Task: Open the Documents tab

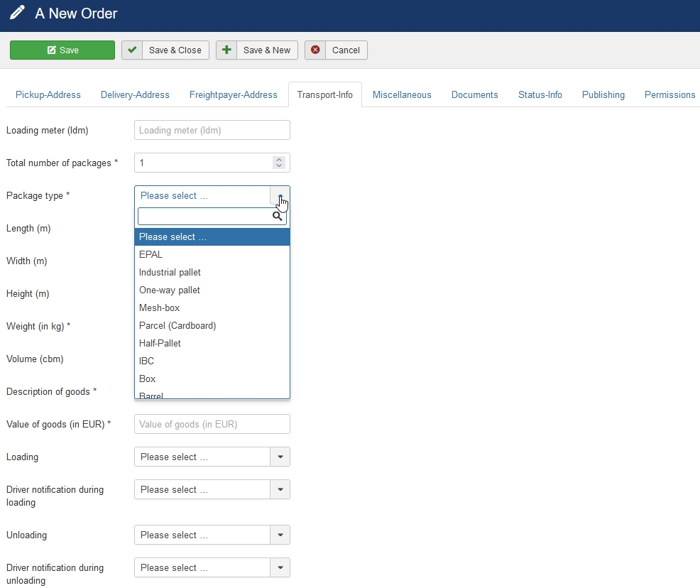Action: click(x=474, y=94)
